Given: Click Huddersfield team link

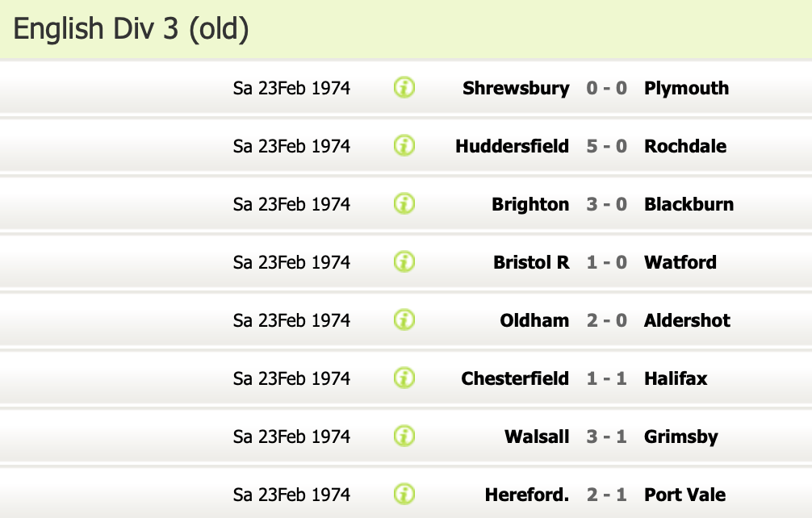Looking at the screenshot, I should [512, 146].
